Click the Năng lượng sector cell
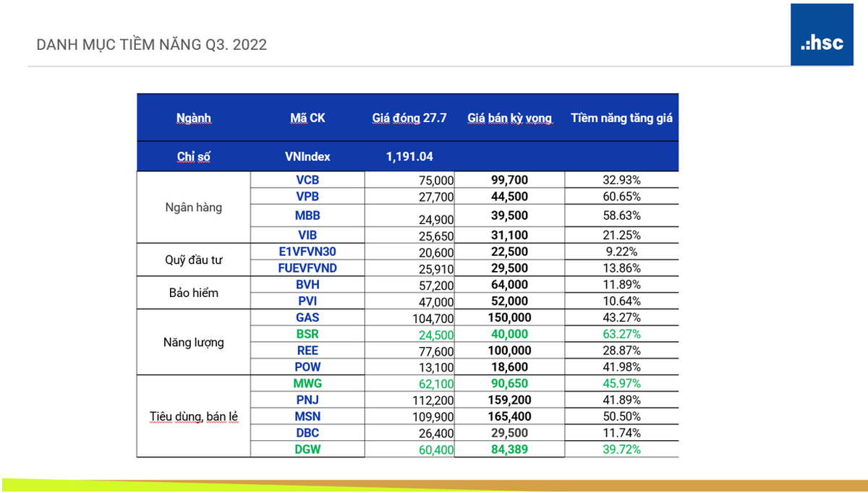 point(193,343)
